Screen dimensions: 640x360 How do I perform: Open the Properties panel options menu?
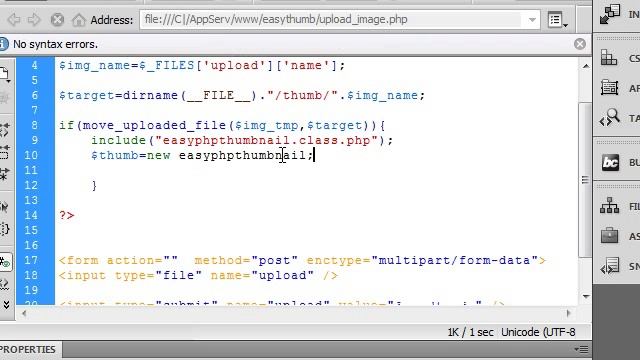click(x=581, y=349)
